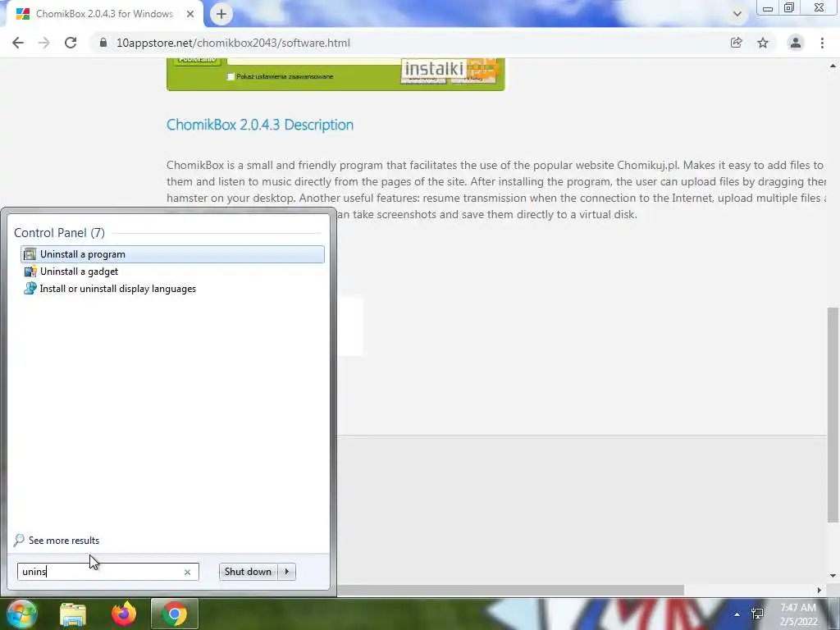
Task: Clear the Start menu search text
Action: 188,572
